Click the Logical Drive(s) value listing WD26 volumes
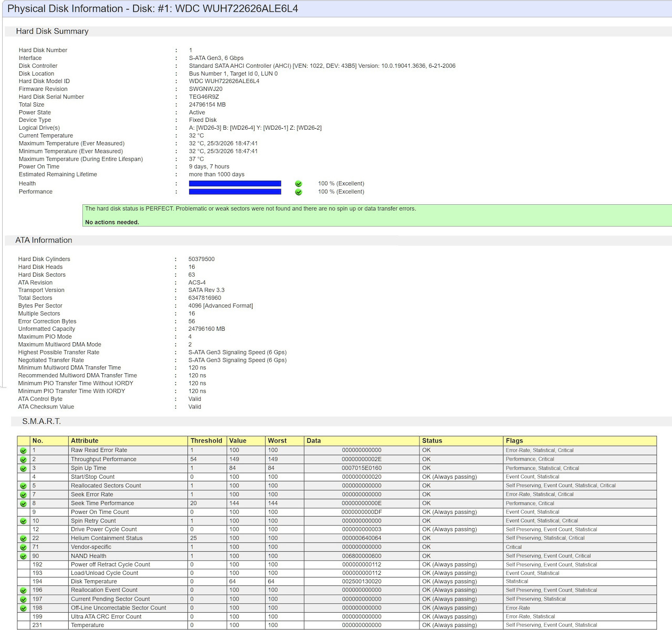The image size is (672, 630). (x=255, y=128)
